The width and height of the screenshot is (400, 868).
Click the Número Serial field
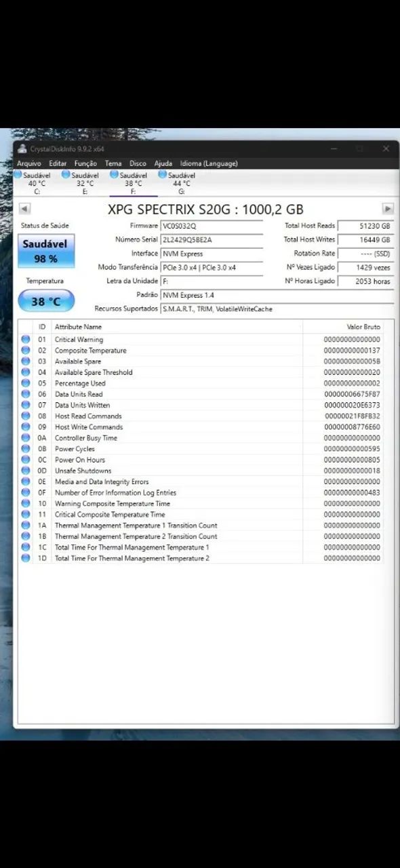click(212, 239)
